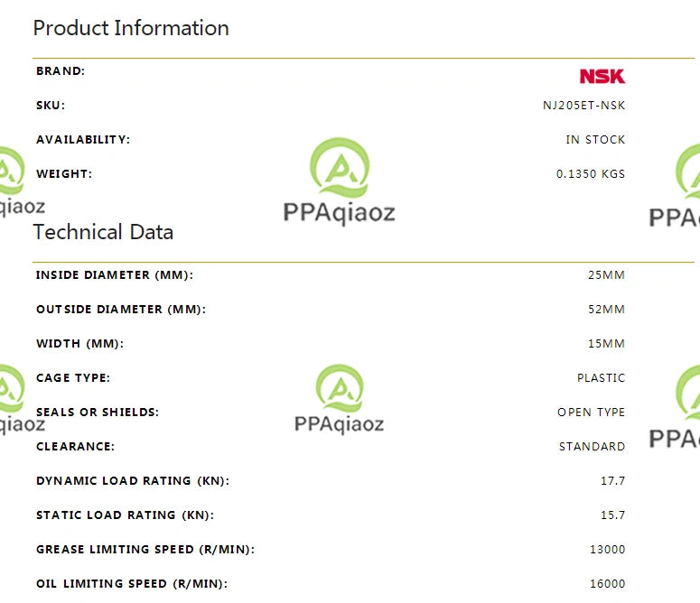This screenshot has width=700, height=603.
Task: Click the 15.7 static load rating value
Action: 613,515
